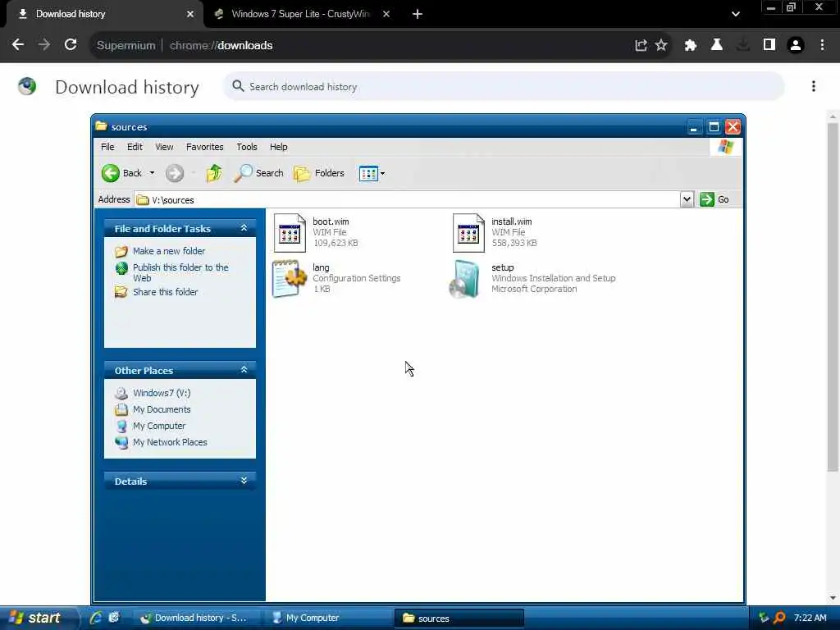Click the Up folder icon in toolbar
Image resolution: width=840 pixels, height=630 pixels.
pyautogui.click(x=214, y=173)
